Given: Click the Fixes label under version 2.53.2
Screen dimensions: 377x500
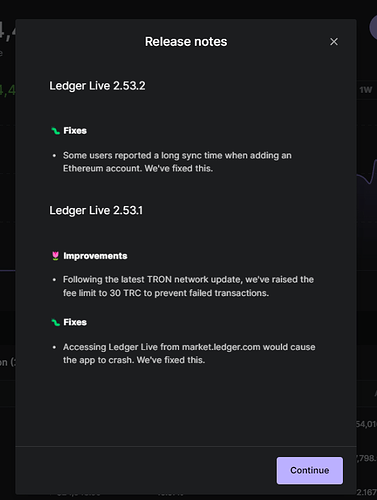Looking at the screenshot, I should [75, 131].
